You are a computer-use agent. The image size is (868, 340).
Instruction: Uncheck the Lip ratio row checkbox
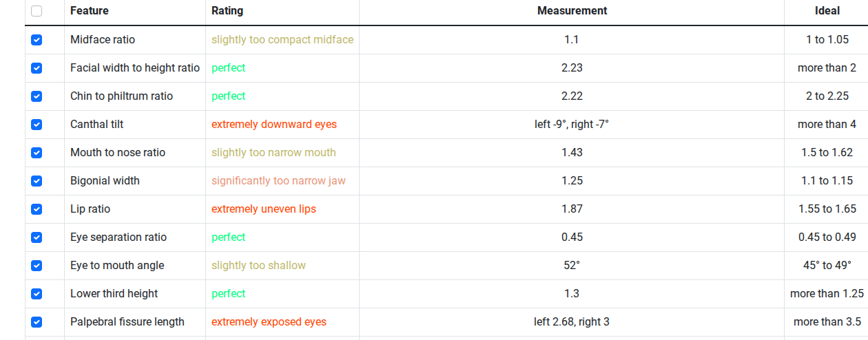(37, 209)
